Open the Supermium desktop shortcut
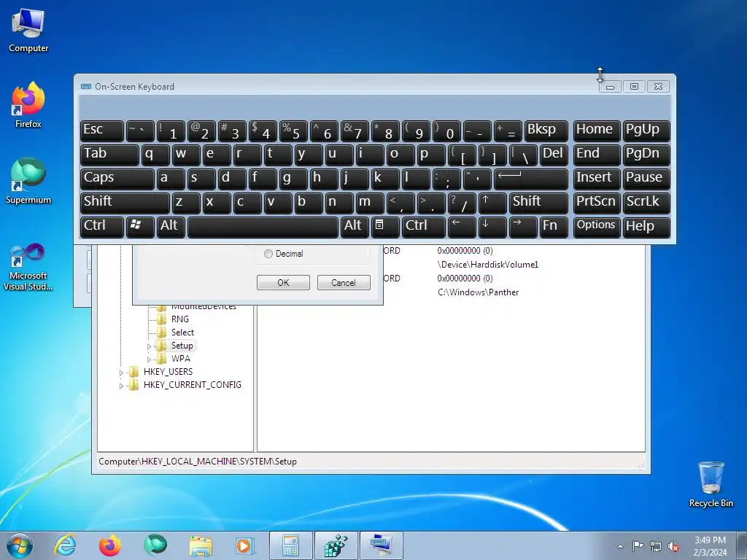 click(28, 182)
